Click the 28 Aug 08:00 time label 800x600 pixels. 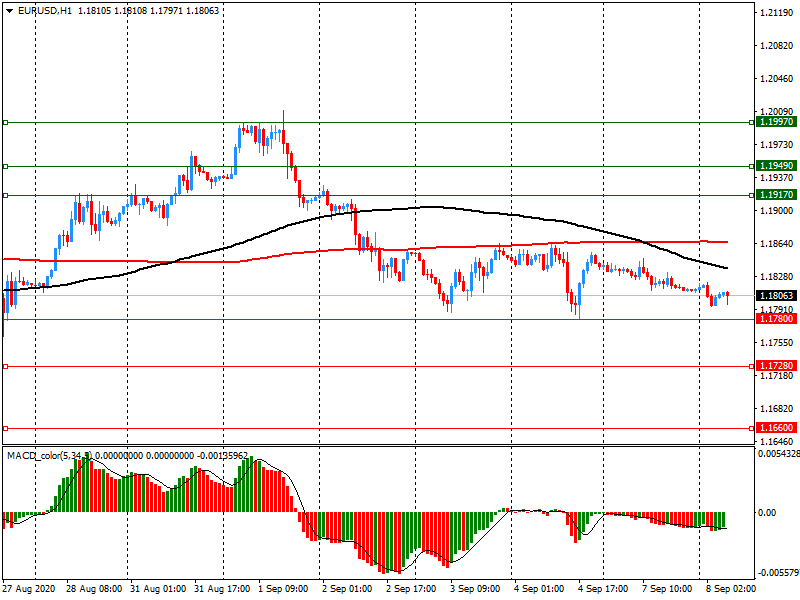click(x=94, y=589)
